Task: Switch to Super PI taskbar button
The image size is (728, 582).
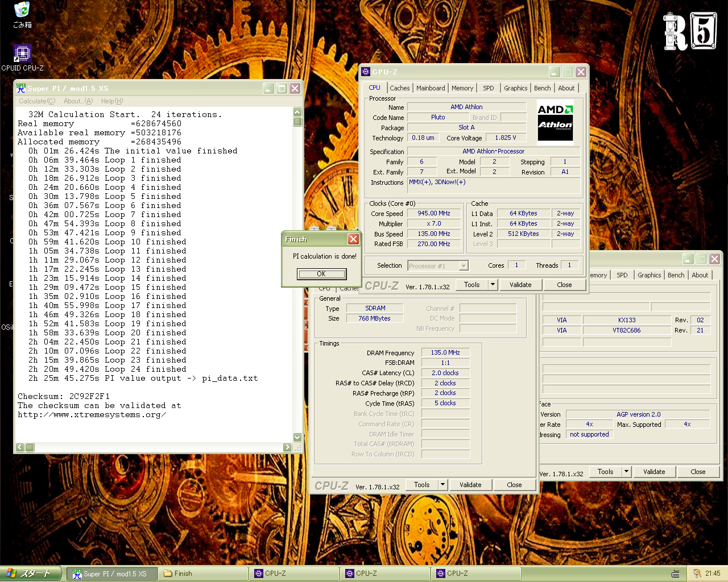Action: (111, 573)
